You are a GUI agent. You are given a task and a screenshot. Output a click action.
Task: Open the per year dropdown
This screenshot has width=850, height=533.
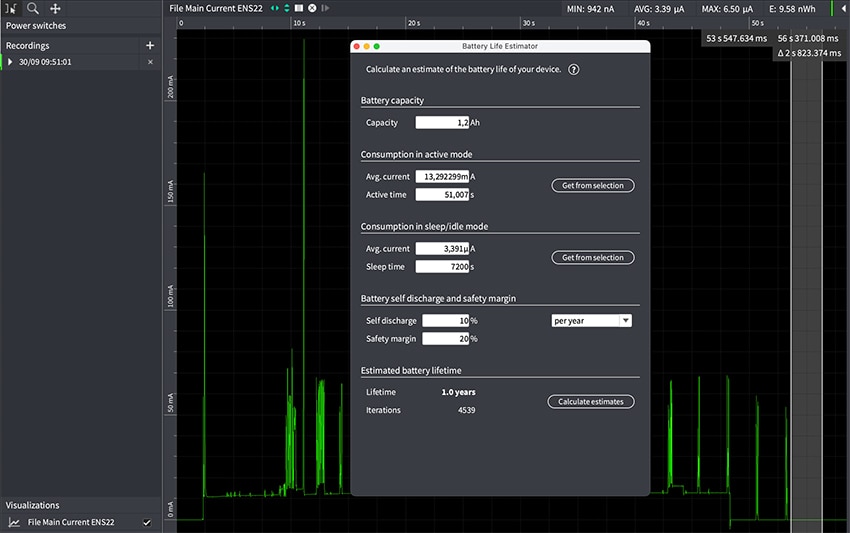[x=591, y=321]
